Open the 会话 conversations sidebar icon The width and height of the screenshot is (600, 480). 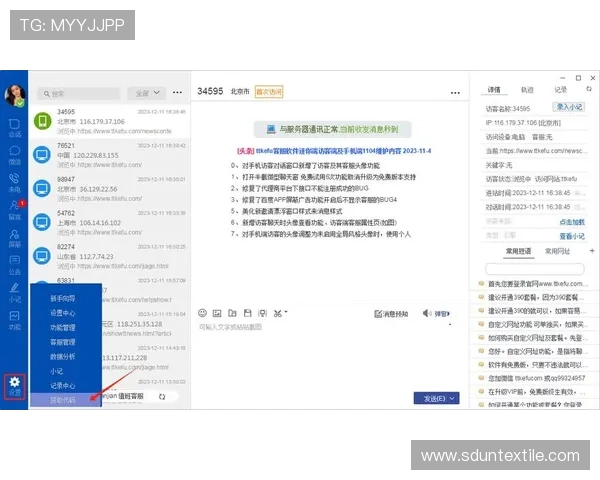15,128
